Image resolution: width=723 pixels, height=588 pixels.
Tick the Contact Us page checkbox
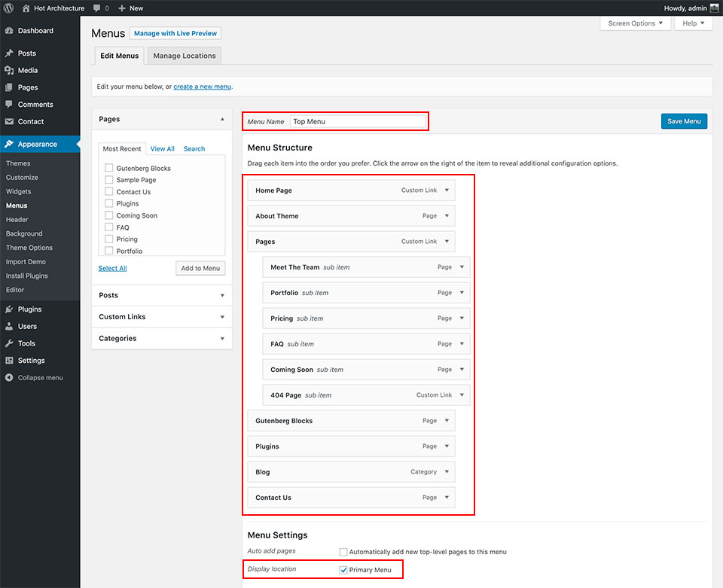(108, 191)
